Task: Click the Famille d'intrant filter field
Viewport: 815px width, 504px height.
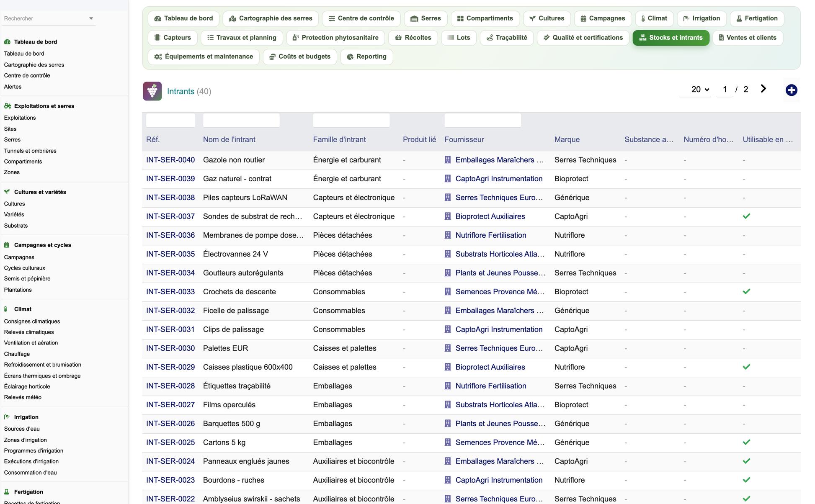Action: tap(351, 120)
